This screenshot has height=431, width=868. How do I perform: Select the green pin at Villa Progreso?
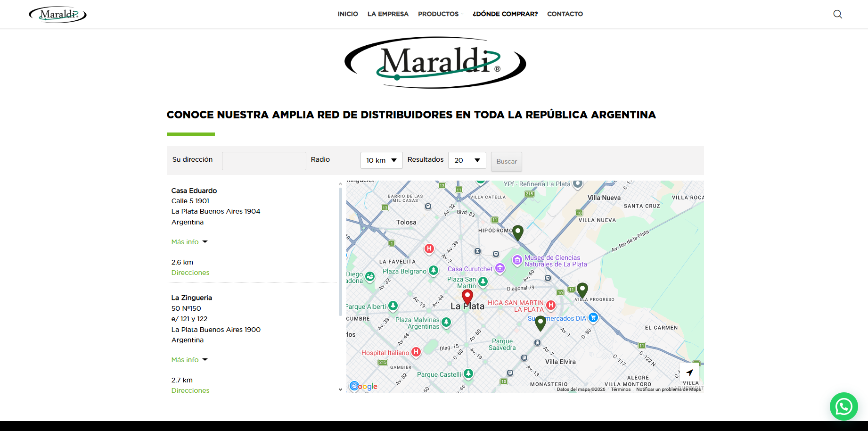tap(582, 290)
